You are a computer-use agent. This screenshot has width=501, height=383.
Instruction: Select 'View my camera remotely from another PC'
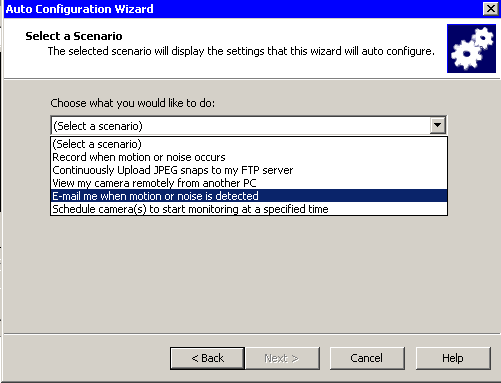click(x=249, y=183)
